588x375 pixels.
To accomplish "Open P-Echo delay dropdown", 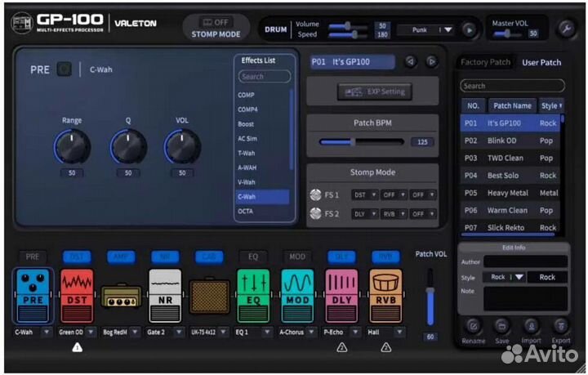I will tap(355, 332).
